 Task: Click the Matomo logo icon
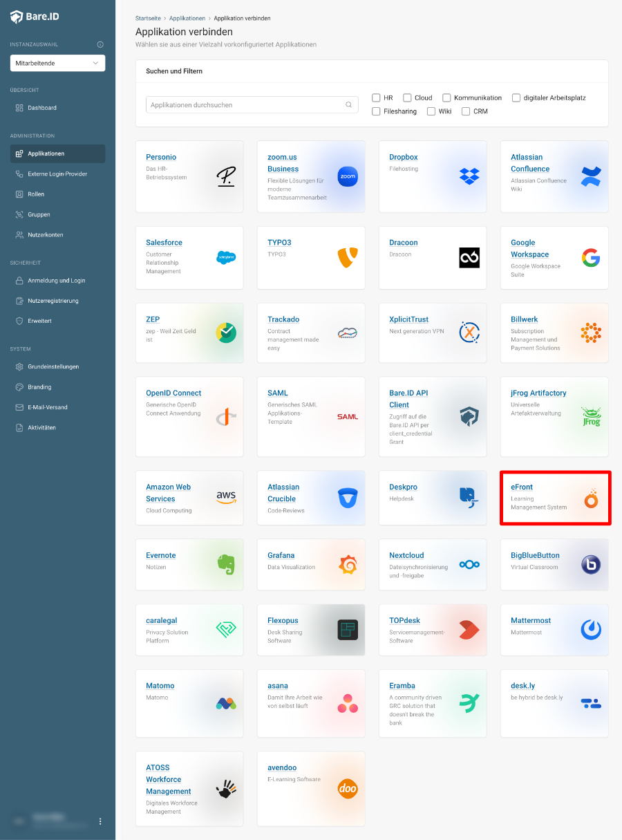tap(226, 704)
